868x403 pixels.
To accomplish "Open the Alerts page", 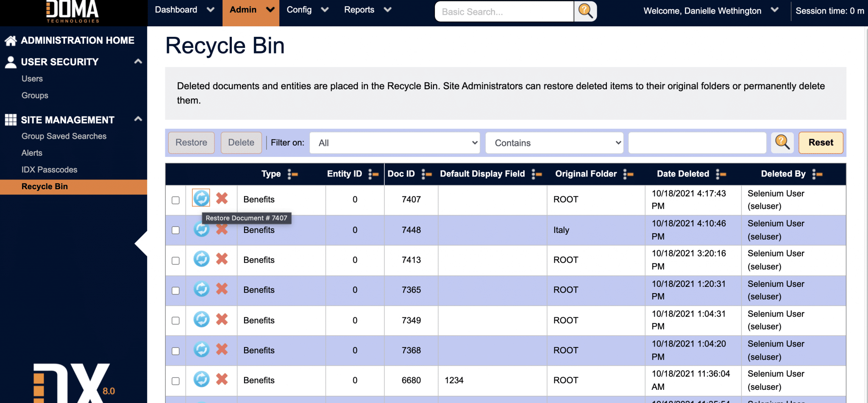I will (x=32, y=153).
